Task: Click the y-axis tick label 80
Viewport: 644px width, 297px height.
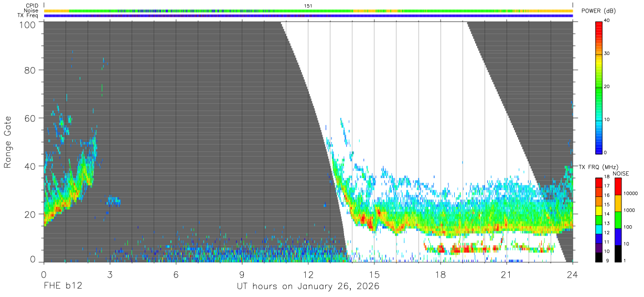Action: [30, 70]
